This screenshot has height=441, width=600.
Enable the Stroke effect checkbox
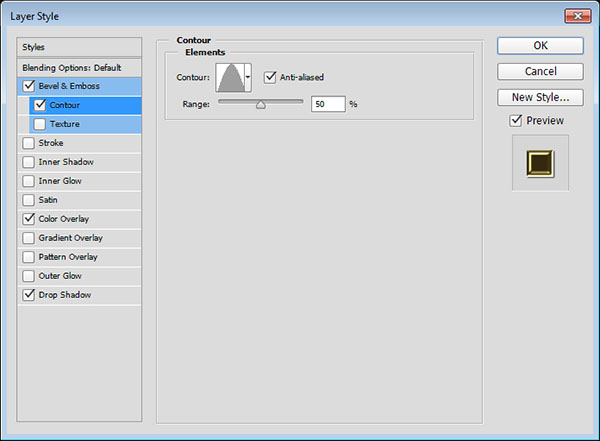pyautogui.click(x=27, y=143)
